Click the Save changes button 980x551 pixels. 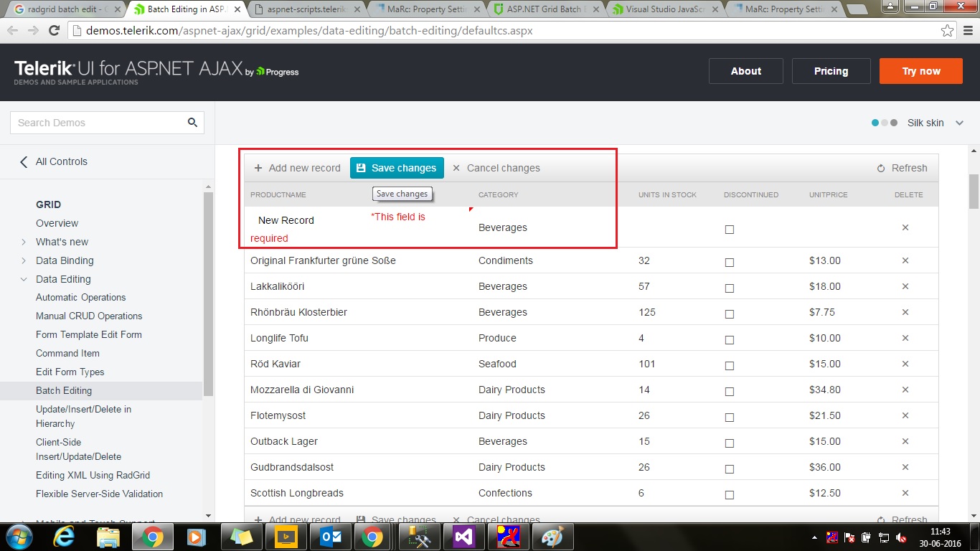(x=397, y=168)
